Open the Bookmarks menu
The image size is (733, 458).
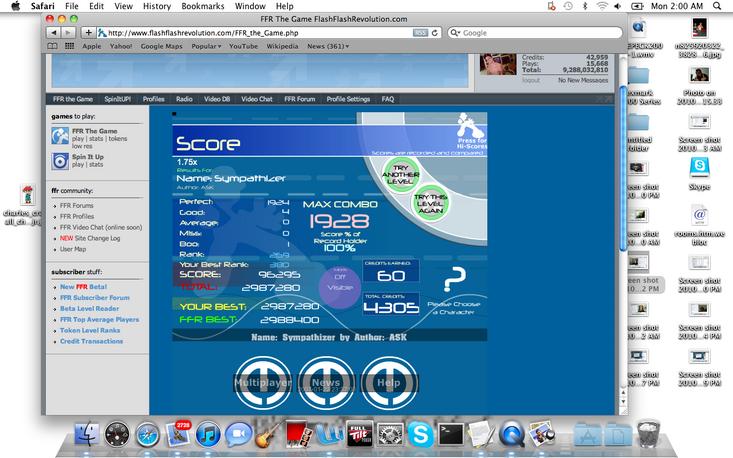click(x=203, y=6)
